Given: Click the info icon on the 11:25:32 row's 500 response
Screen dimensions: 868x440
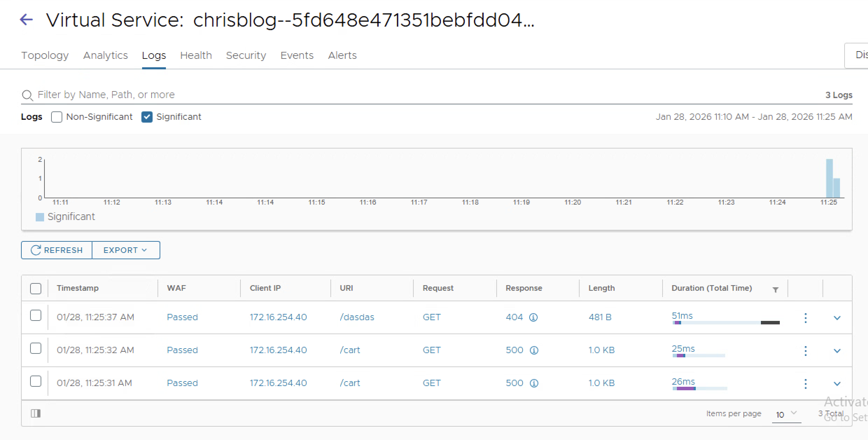Looking at the screenshot, I should coord(534,350).
